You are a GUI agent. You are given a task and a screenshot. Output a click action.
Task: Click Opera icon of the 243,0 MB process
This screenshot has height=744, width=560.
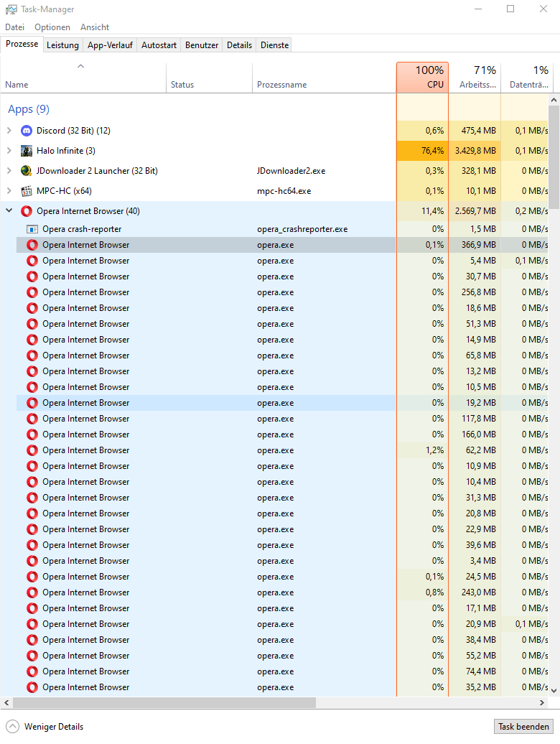click(32, 592)
